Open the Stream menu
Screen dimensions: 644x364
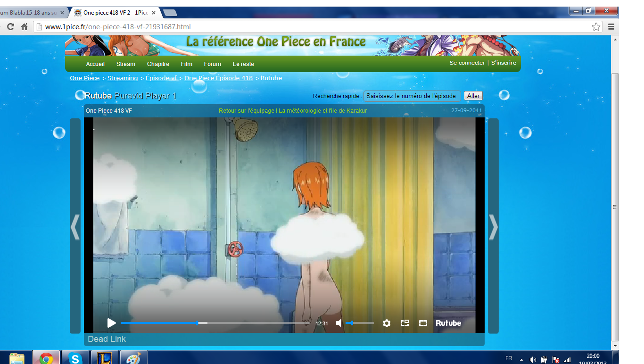click(x=126, y=64)
